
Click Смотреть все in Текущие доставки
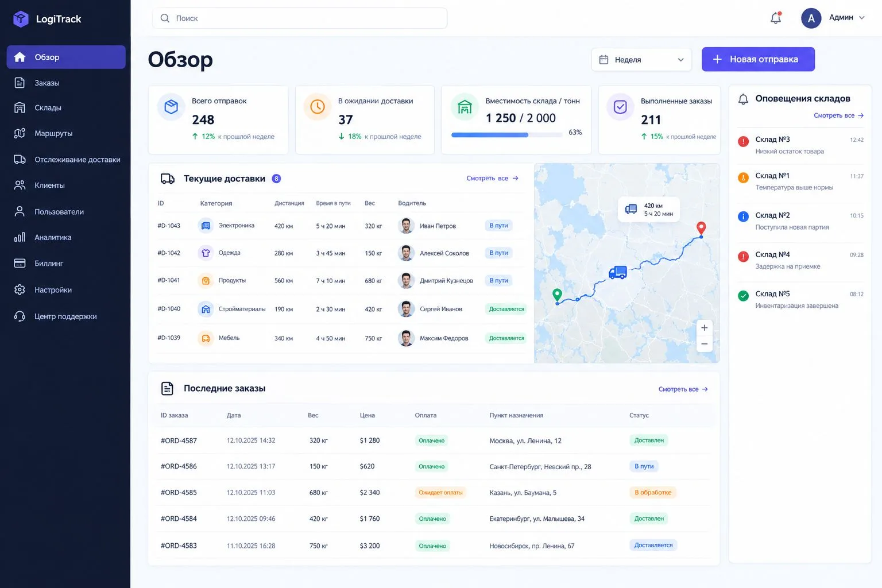point(492,179)
